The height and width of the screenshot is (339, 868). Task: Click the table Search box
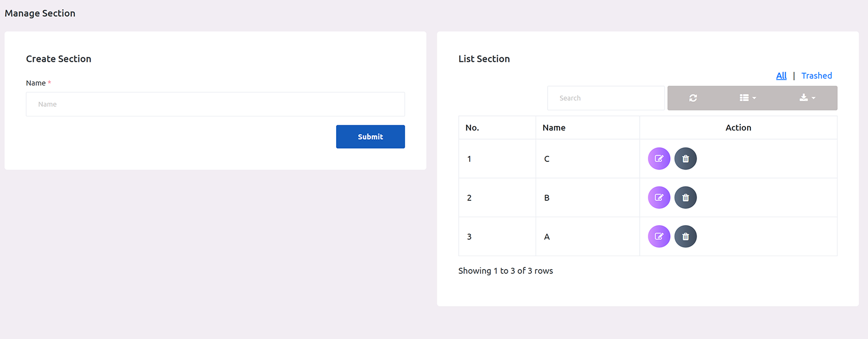[606, 98]
